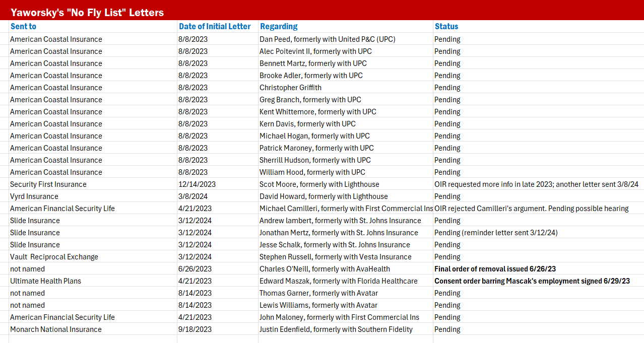Select the Monarch National Insurance cell
The width and height of the screenshot is (644, 343).
pos(56,329)
